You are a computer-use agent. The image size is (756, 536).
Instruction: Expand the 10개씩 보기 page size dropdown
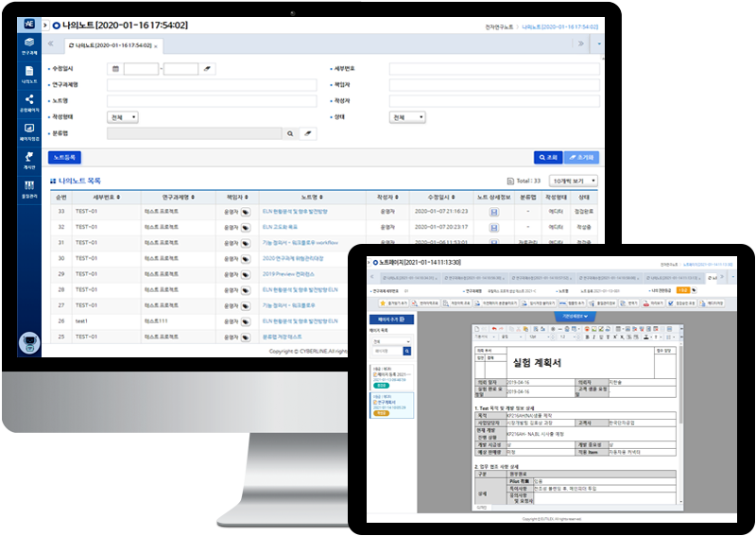click(574, 180)
